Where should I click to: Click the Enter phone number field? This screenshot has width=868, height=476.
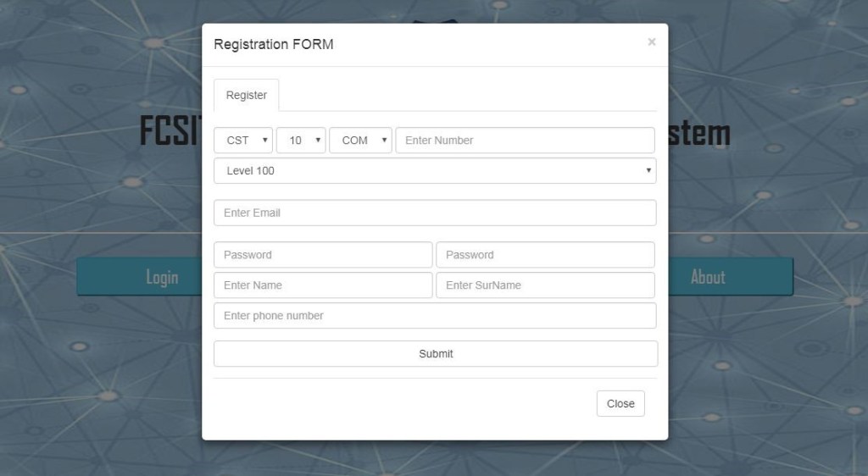435,316
